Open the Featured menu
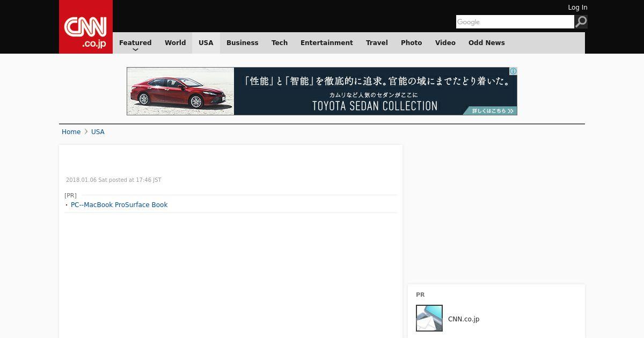This screenshot has height=338, width=644. [135, 43]
